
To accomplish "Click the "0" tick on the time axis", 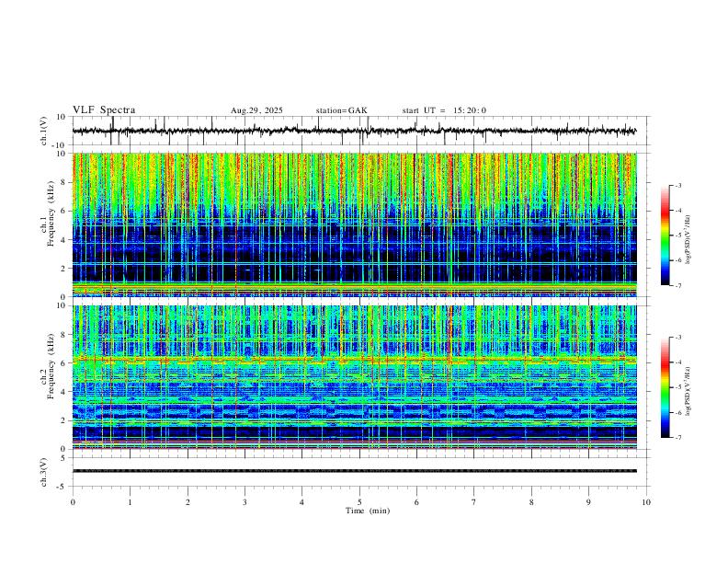I will click(73, 502).
